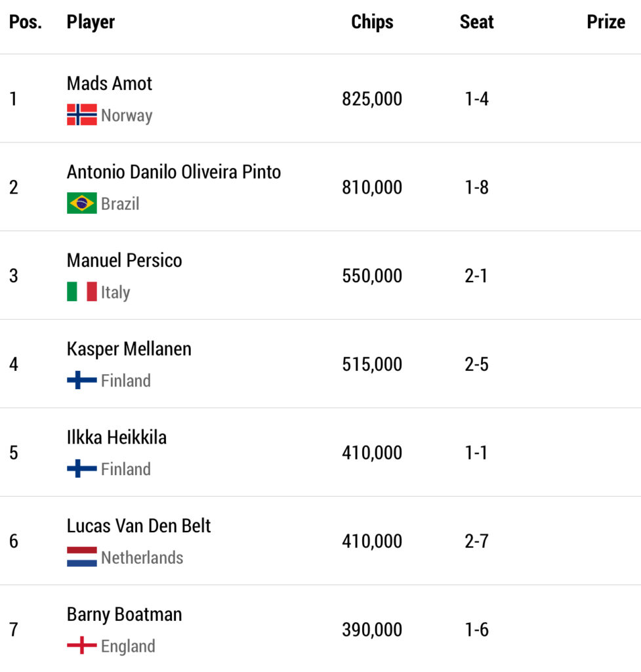Click the Norway flag icon

coord(81,115)
